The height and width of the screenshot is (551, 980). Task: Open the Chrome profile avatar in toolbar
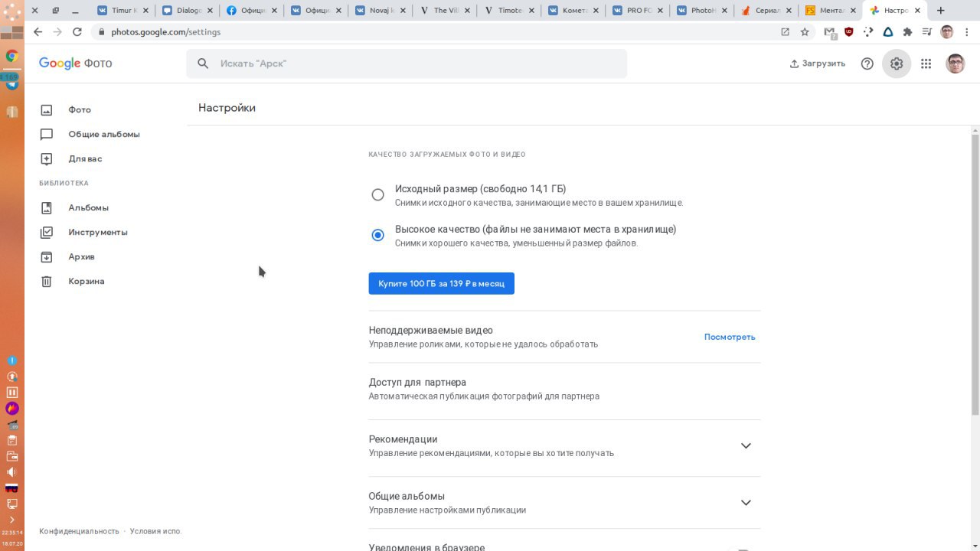[x=947, y=32]
